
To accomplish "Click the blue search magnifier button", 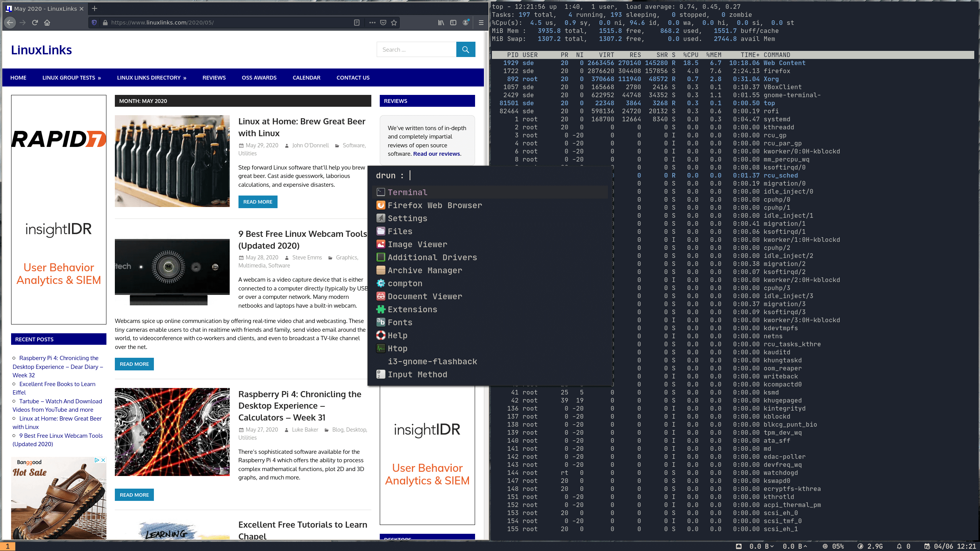I will (465, 49).
